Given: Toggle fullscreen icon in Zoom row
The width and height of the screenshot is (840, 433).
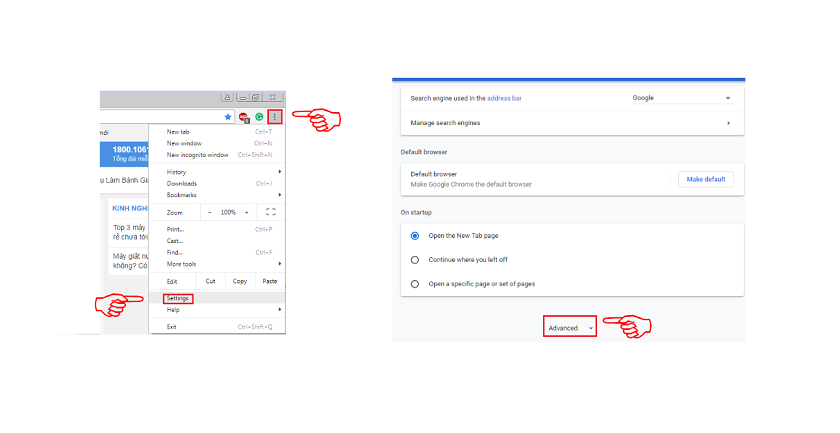Looking at the screenshot, I should 271,212.
